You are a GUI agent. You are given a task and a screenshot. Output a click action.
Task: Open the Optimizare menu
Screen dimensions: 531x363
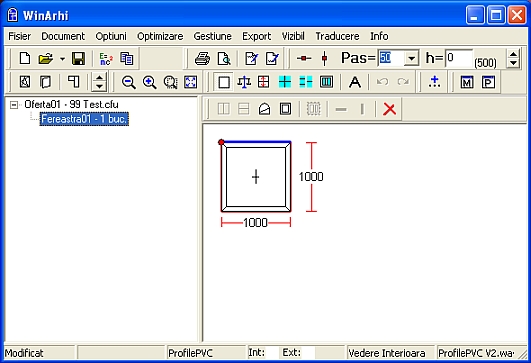pos(160,36)
